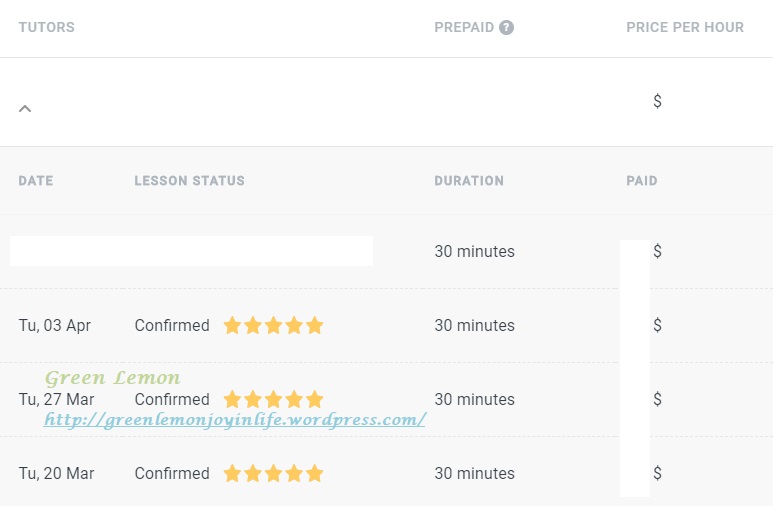Collapse the tutor lessons chevron

tap(25, 108)
